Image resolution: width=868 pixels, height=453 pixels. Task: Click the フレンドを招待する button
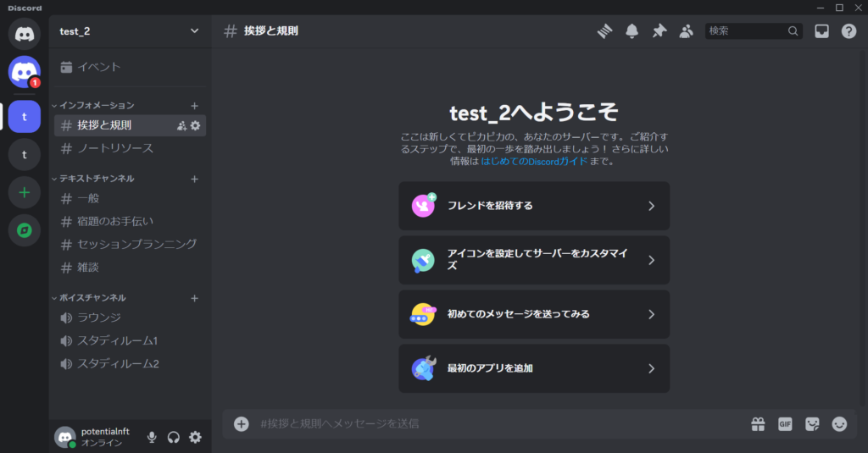point(534,206)
